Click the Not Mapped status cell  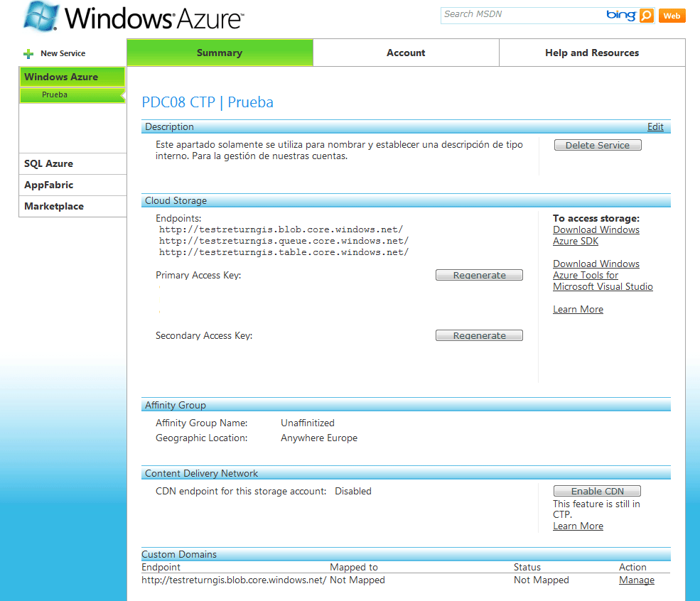click(x=541, y=580)
